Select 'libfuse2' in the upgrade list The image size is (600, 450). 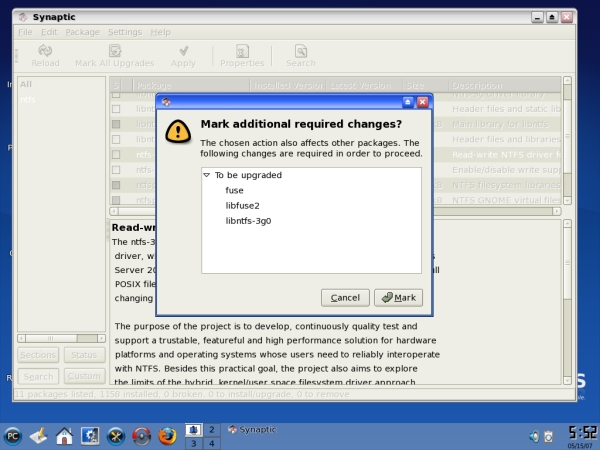242,205
